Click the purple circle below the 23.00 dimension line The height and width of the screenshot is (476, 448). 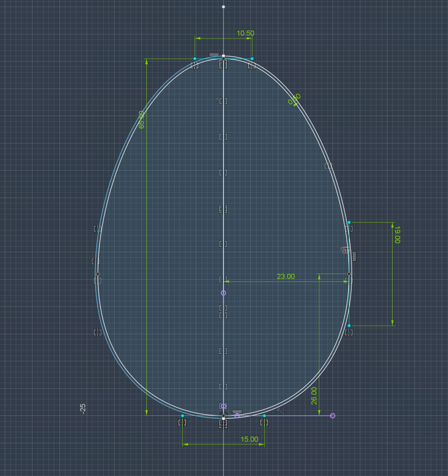[223, 293]
